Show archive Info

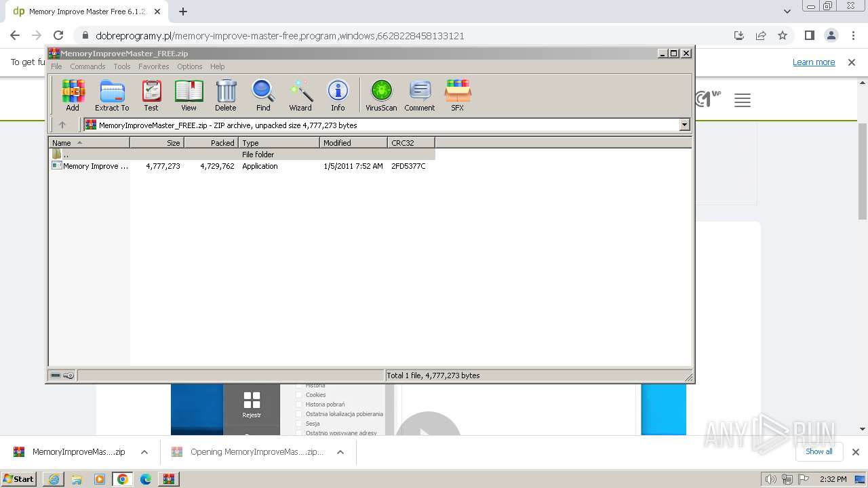338,95
